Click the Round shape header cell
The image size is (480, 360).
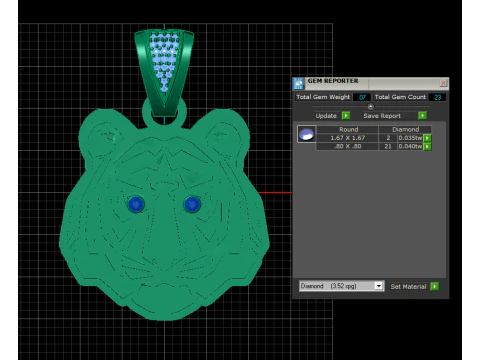point(348,129)
